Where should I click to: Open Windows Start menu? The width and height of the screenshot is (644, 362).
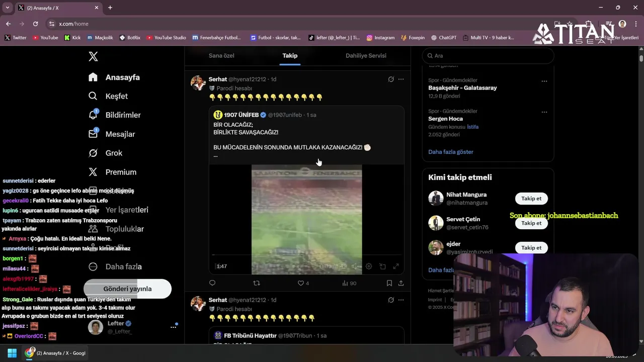tap(12, 353)
